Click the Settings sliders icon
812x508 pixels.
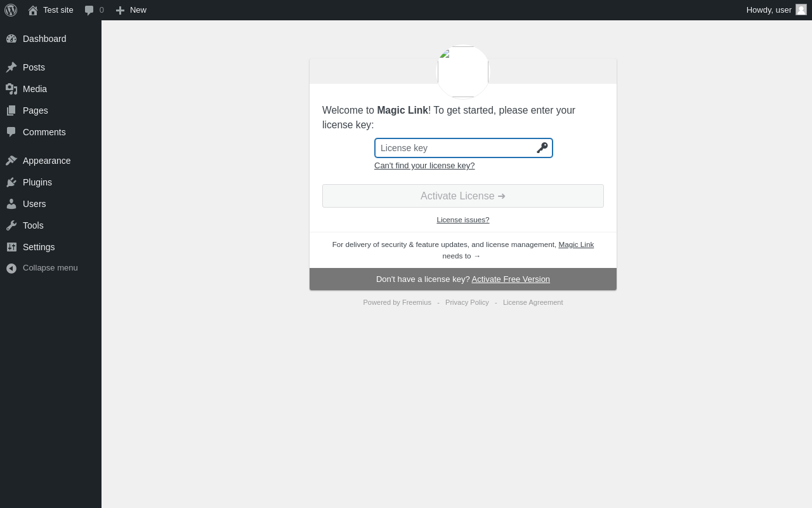11,247
